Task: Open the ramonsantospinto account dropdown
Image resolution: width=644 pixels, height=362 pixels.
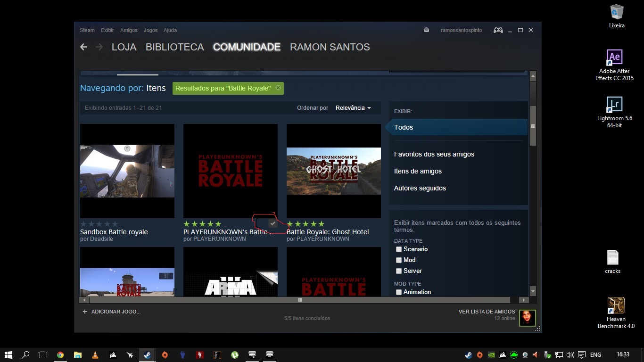Action: (461, 30)
